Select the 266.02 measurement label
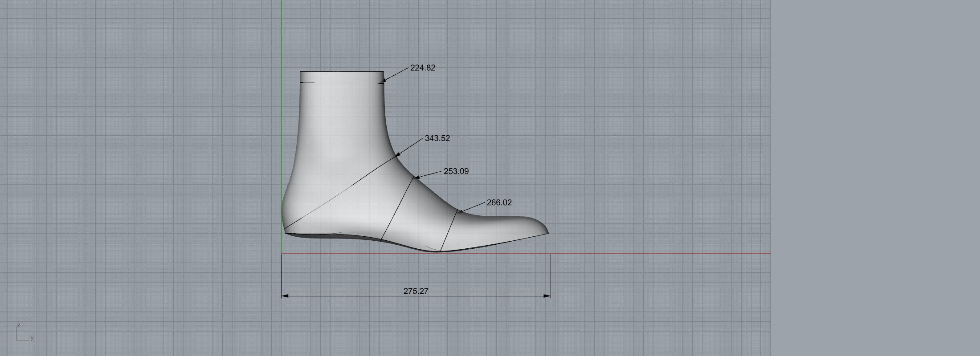This screenshot has width=980, height=356. [499, 202]
